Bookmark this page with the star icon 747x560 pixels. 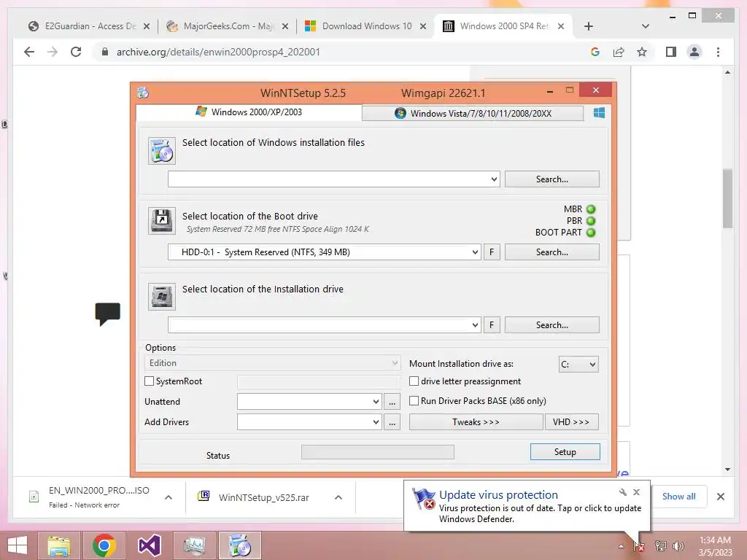pyautogui.click(x=642, y=52)
